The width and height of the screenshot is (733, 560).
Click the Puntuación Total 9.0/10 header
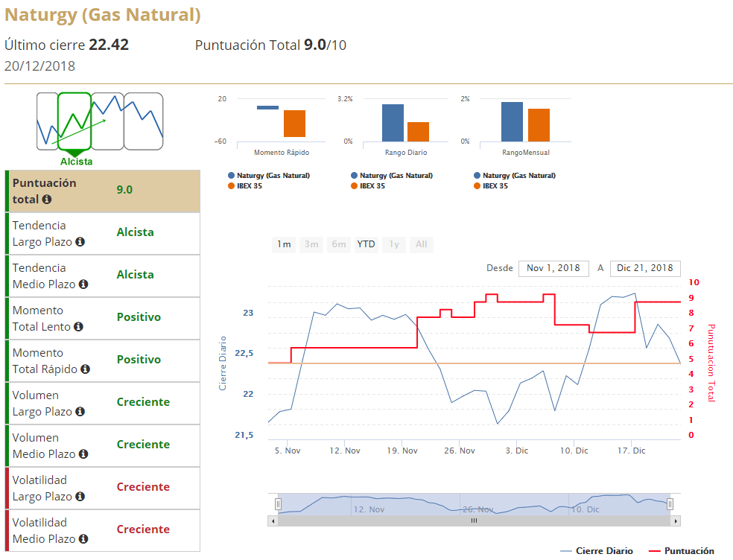point(270,45)
